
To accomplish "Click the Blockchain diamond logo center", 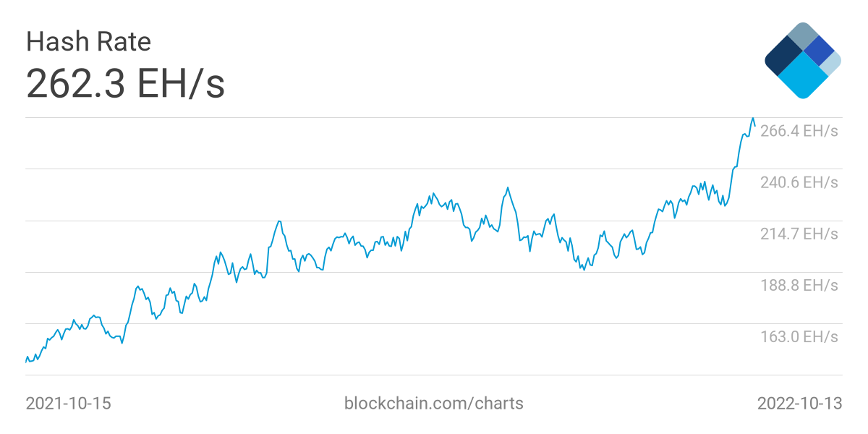I will pos(802,60).
